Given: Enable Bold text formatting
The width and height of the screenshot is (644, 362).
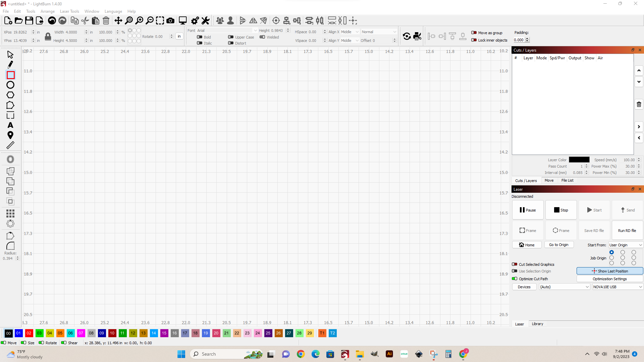Looking at the screenshot, I should point(200,37).
